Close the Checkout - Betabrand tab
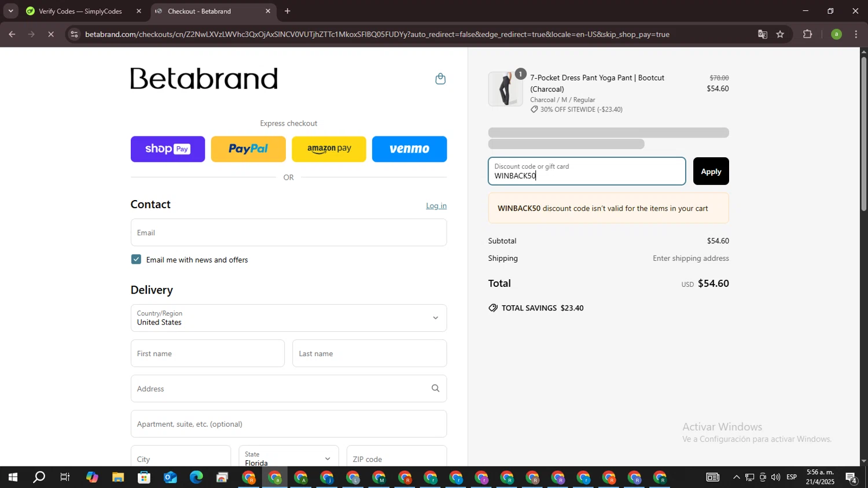This screenshot has height=488, width=868. [x=268, y=11]
